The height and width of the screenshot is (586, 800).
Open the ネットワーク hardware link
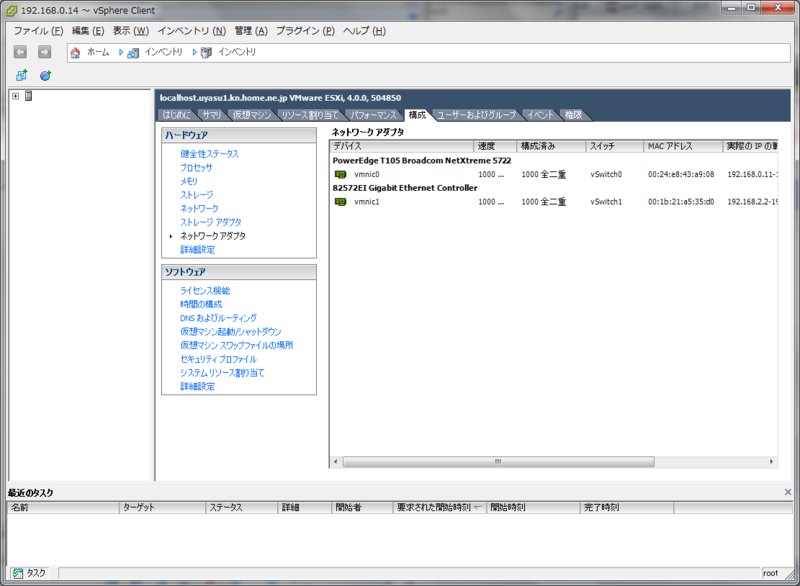[x=199, y=209]
